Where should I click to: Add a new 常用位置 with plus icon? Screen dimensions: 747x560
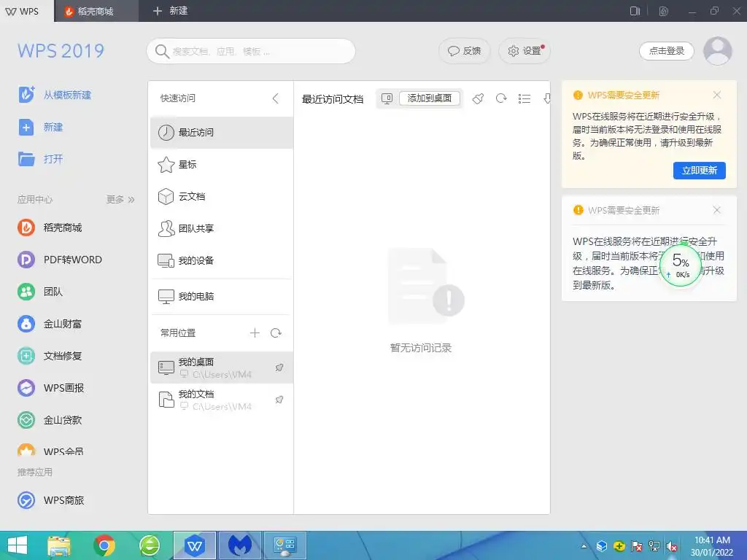pyautogui.click(x=255, y=332)
